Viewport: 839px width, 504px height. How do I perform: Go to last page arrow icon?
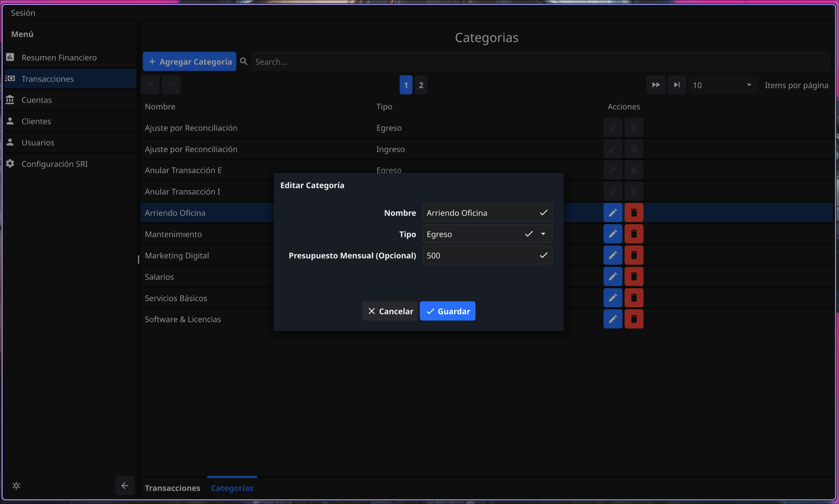point(677,85)
